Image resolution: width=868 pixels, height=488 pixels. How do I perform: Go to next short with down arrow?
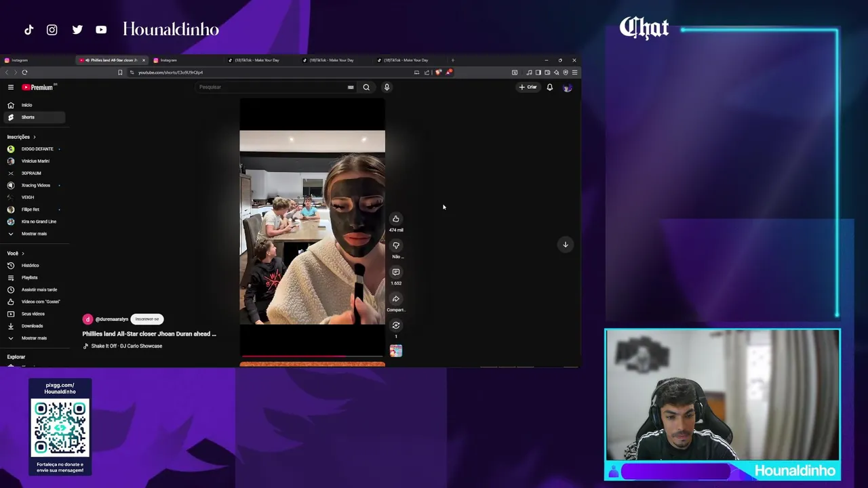[565, 245]
